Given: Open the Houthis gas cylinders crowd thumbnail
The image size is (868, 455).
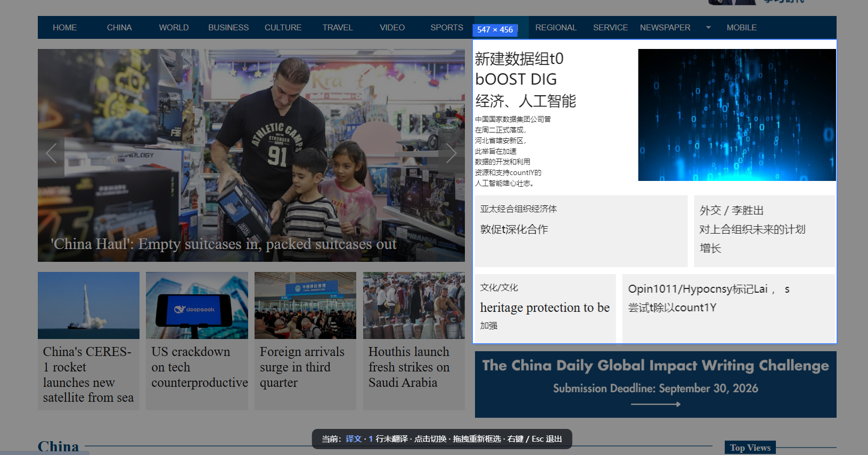Looking at the screenshot, I should pyautogui.click(x=414, y=305).
